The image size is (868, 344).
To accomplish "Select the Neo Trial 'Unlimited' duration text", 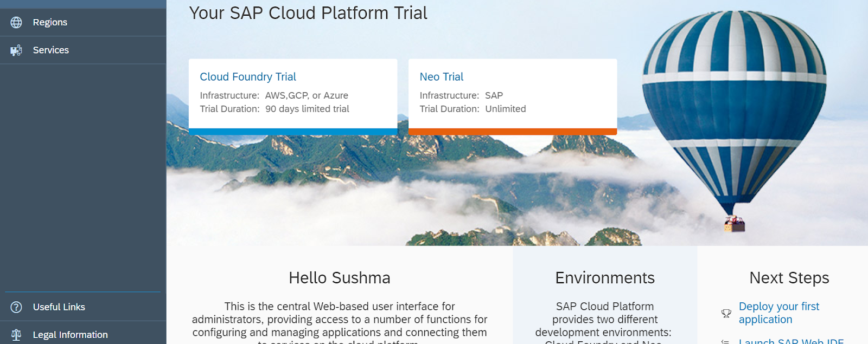I will point(506,109).
